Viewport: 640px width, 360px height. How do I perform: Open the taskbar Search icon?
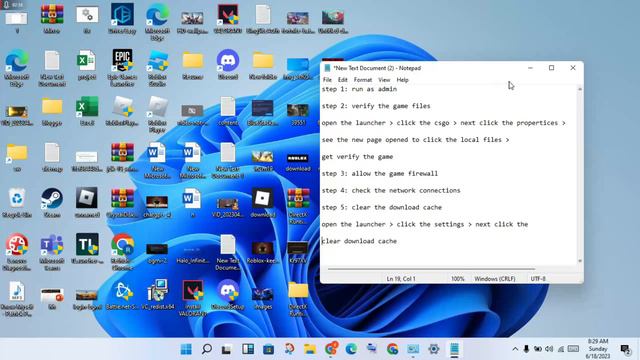207,349
